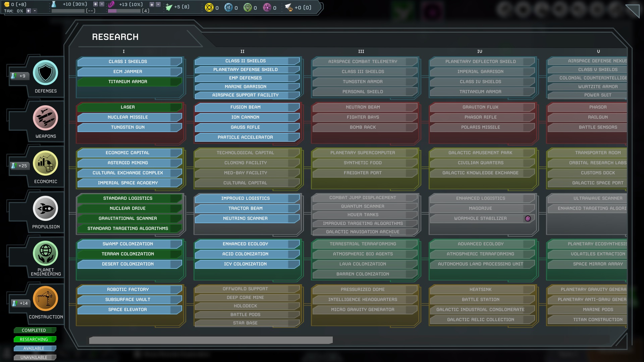Open the Planet Engineering globe icon

coord(46,253)
